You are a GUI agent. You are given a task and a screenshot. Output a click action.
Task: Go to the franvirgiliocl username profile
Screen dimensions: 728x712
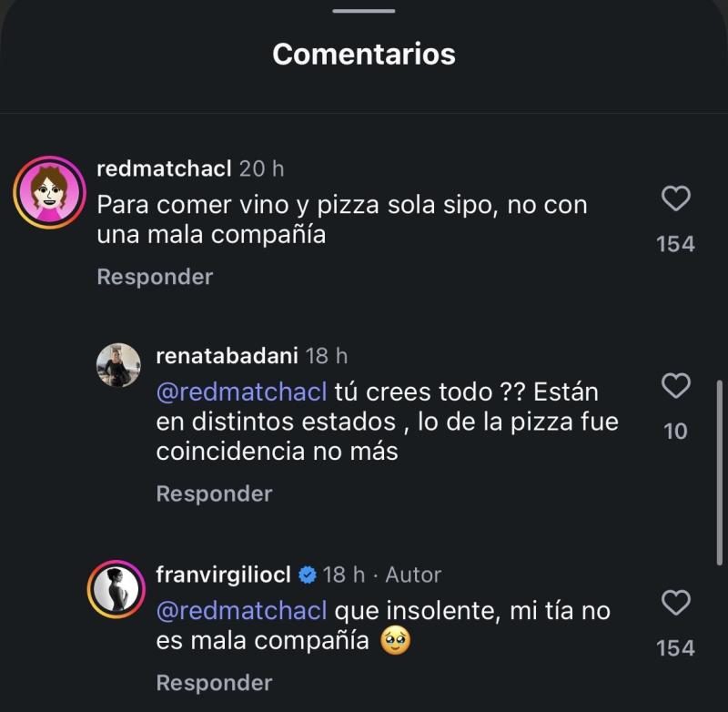224,575
